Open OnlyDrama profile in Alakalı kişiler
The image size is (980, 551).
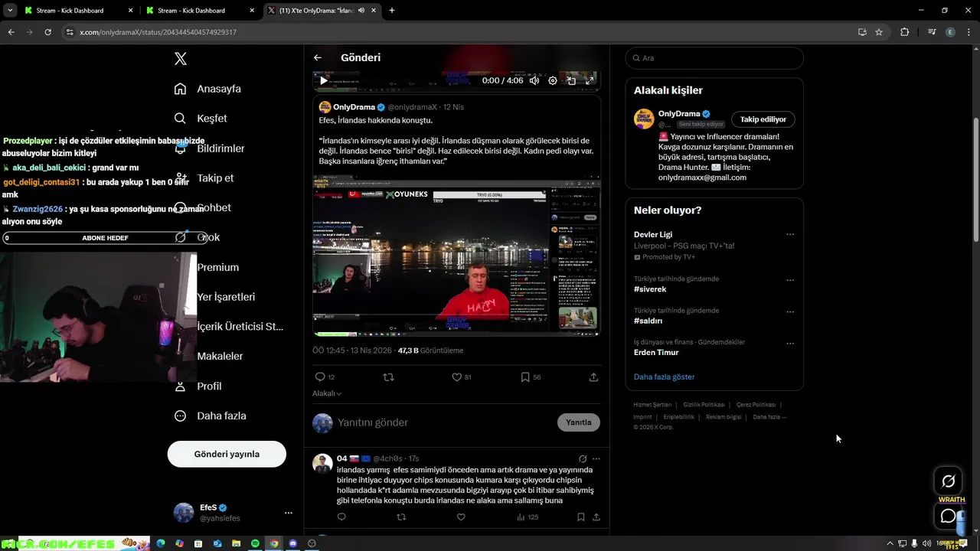(679, 114)
